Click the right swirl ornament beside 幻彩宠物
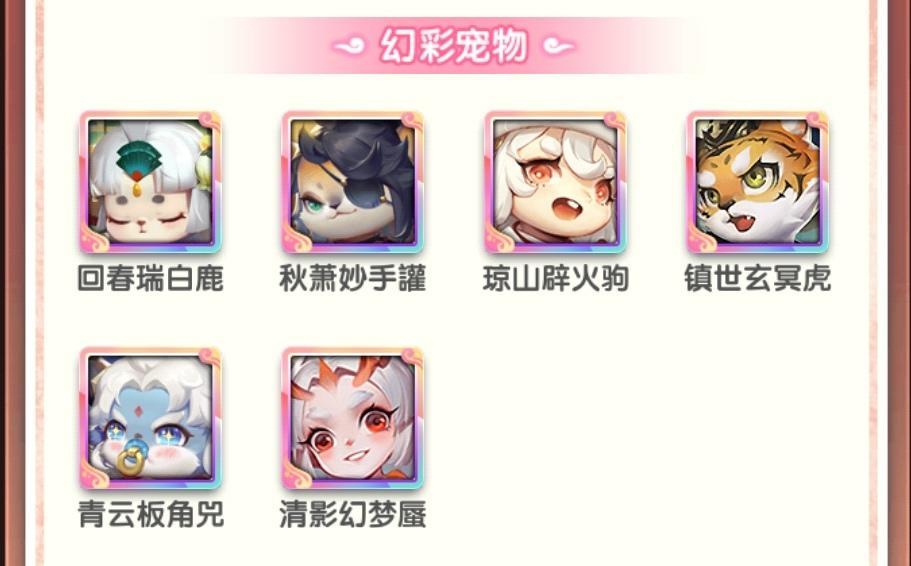The width and height of the screenshot is (911, 566). (x=558, y=45)
